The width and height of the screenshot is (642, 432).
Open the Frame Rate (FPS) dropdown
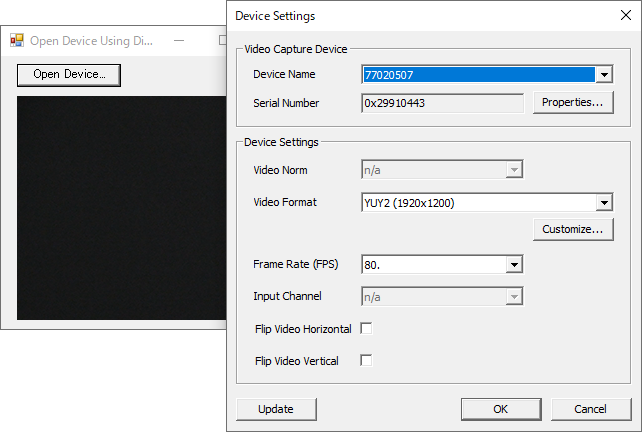[x=442, y=265]
